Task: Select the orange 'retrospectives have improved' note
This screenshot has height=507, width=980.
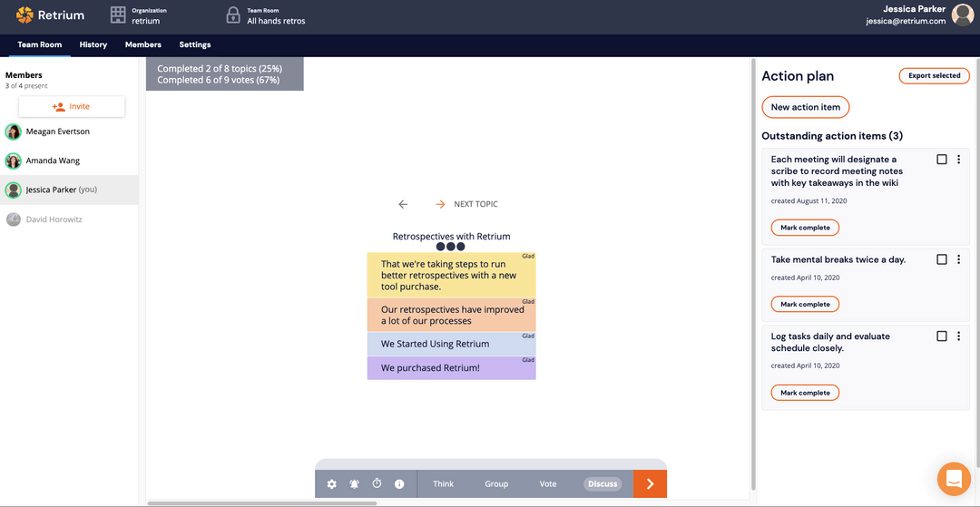Action: click(x=451, y=316)
